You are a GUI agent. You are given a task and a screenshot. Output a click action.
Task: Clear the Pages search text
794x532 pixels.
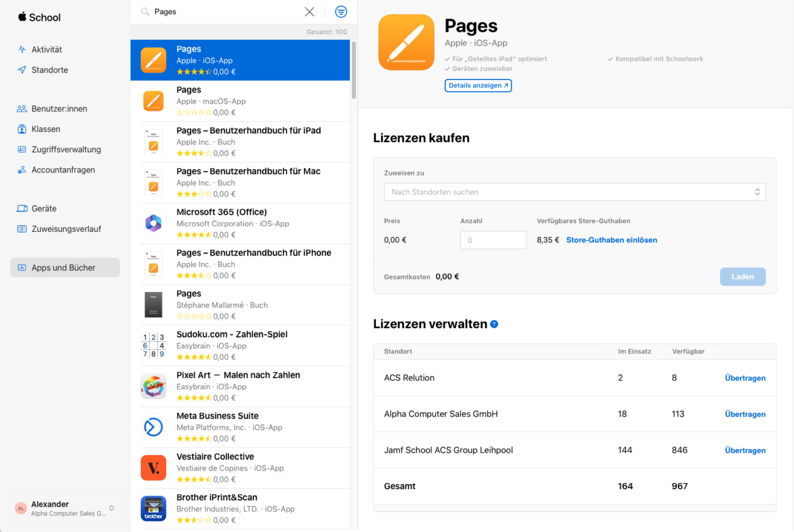(x=310, y=12)
